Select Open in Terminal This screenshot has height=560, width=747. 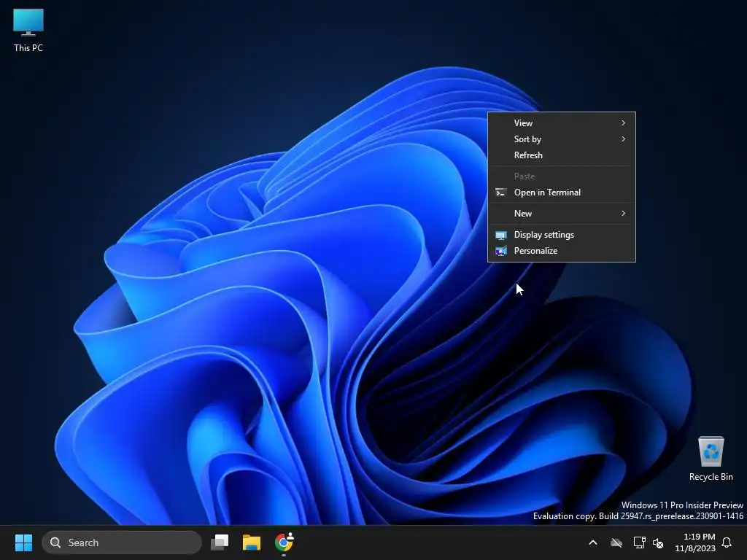pos(562,192)
